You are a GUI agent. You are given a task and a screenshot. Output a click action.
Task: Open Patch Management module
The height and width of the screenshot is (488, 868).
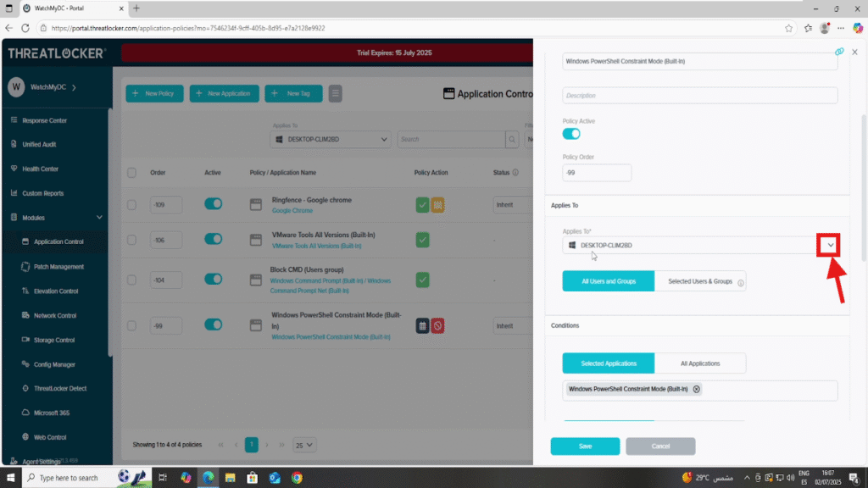(x=58, y=267)
